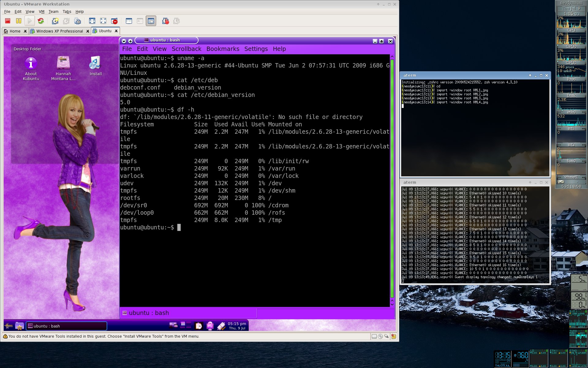
Task: Open the Konsole window menu dropdown arrow
Action: [x=124, y=41]
